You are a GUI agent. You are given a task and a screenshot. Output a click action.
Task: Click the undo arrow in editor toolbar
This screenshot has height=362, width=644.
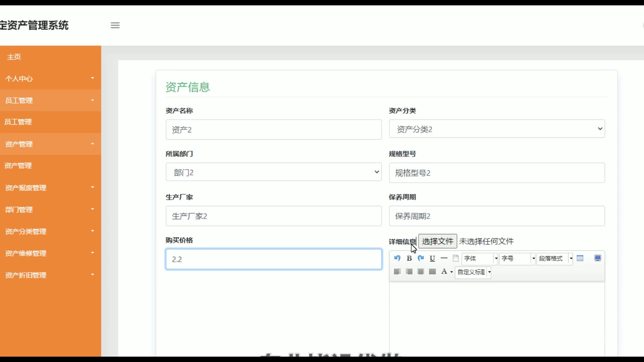click(x=397, y=258)
